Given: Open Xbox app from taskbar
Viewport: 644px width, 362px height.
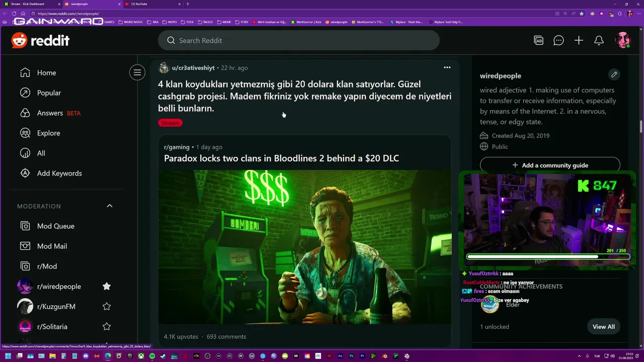Looking at the screenshot, I should point(141,356).
